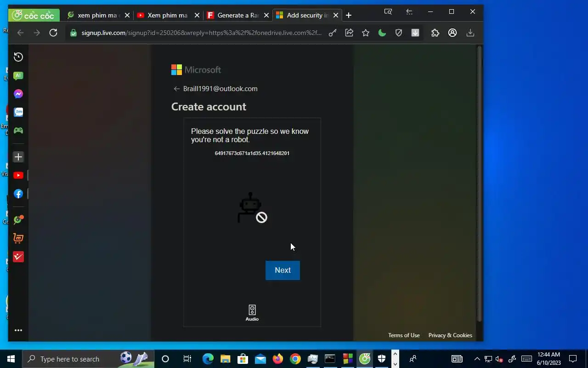Open Zalo from the browser sidebar
Image resolution: width=588 pixels, height=368 pixels.
pos(18,112)
